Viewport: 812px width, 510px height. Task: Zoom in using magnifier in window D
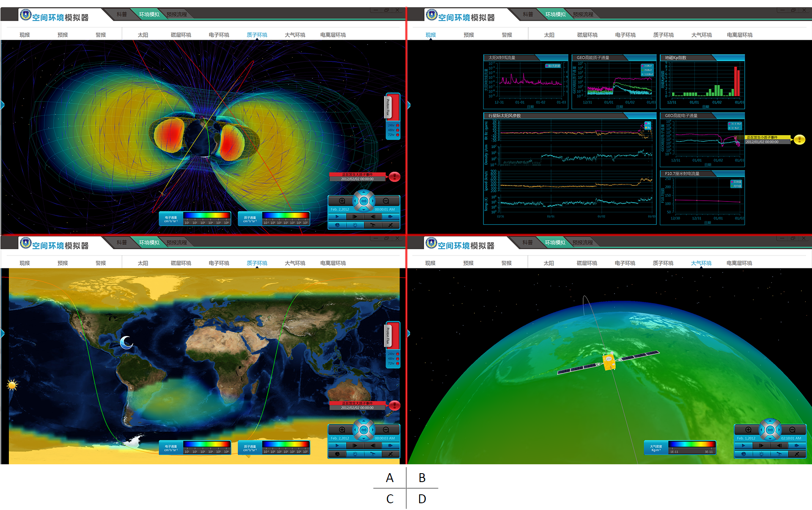pos(748,430)
